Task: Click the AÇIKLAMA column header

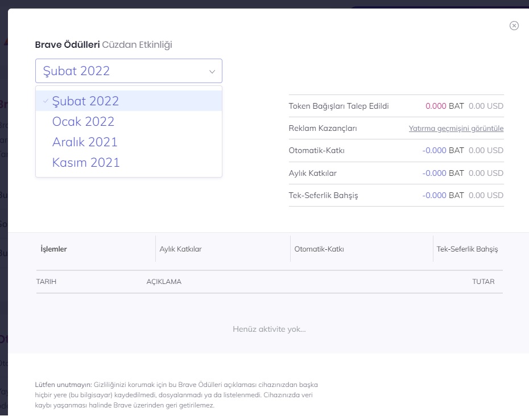Action: tap(164, 282)
